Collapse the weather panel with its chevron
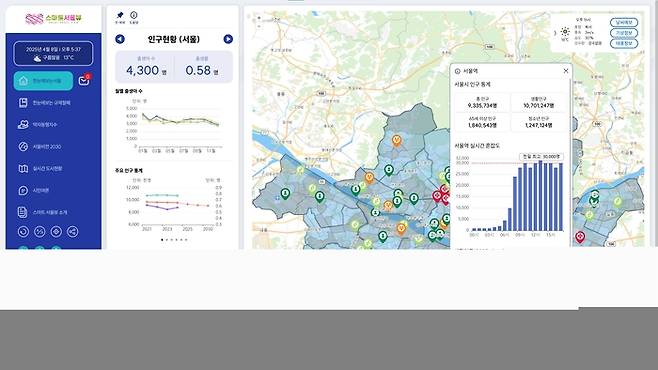 555,33
